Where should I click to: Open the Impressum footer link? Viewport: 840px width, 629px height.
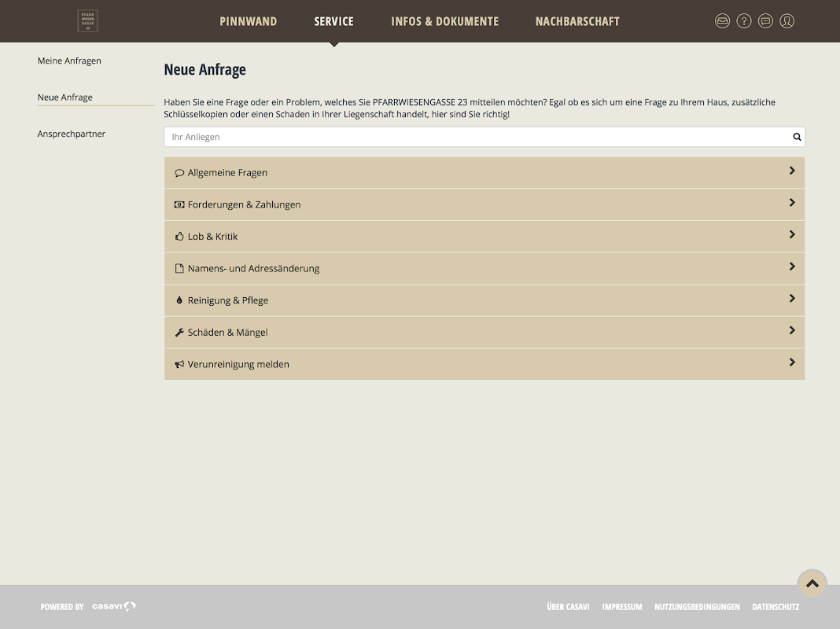tap(622, 607)
